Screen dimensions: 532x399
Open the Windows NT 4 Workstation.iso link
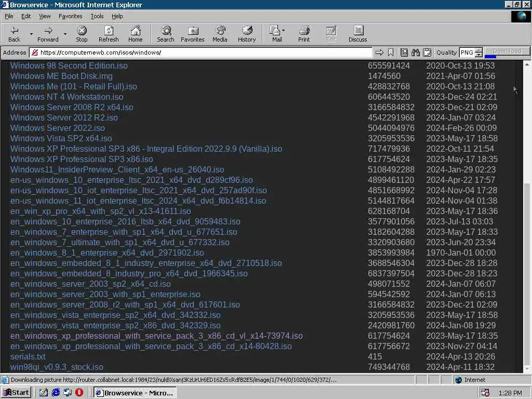(x=66, y=97)
